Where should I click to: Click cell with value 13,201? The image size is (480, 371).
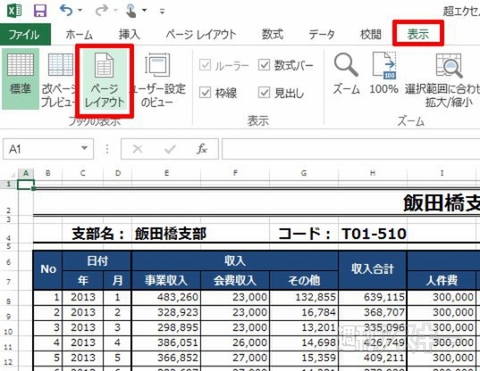304,327
